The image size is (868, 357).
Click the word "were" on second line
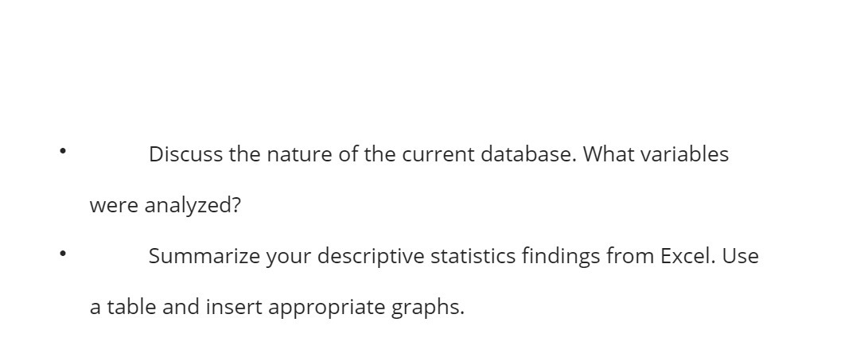coord(114,206)
